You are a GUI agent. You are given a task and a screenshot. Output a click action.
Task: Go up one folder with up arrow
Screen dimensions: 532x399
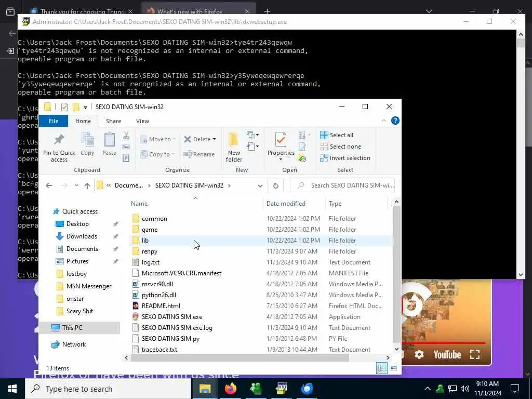(x=87, y=185)
